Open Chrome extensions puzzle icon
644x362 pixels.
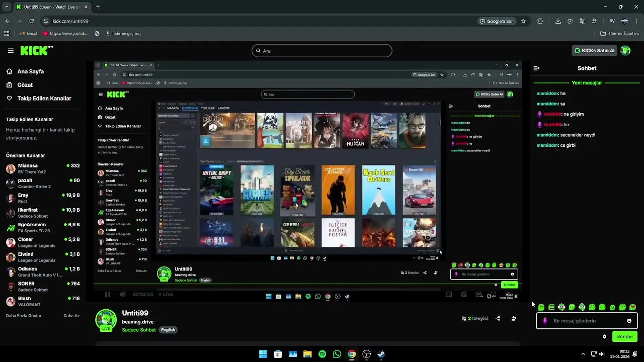click(x=540, y=21)
